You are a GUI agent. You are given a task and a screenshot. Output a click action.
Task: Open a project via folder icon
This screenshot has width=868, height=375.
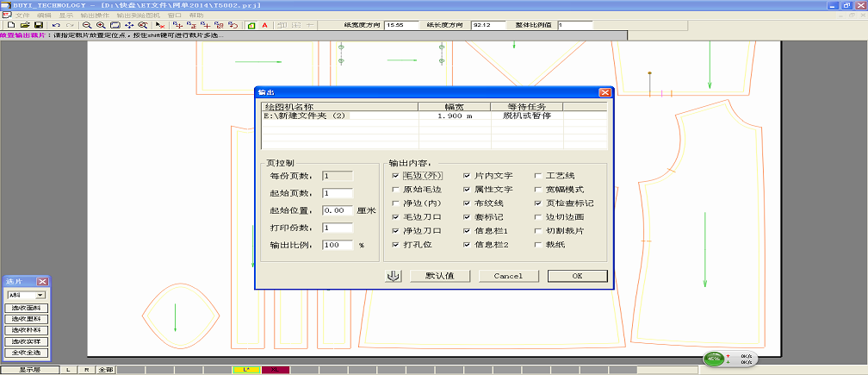(x=24, y=26)
